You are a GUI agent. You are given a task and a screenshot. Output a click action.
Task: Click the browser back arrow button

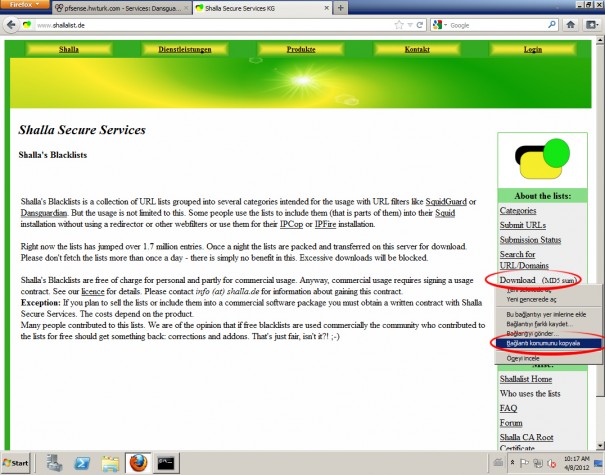[x=12, y=25]
